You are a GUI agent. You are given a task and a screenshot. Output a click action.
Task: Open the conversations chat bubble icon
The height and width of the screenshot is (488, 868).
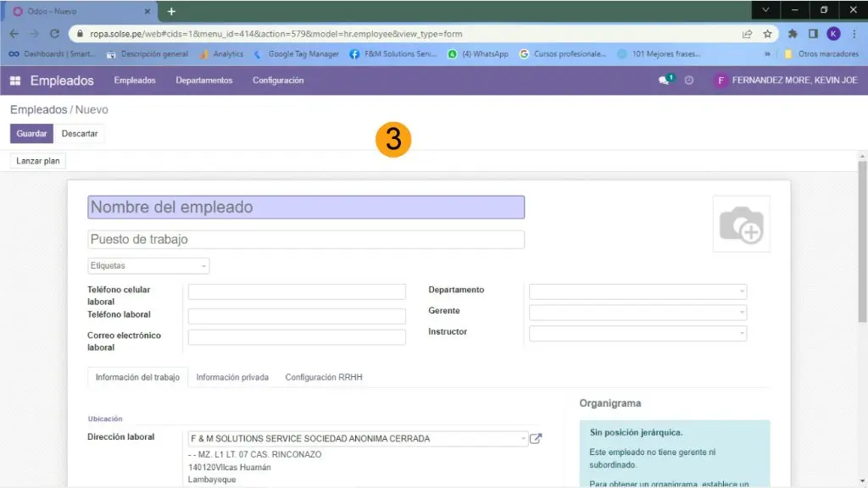click(x=665, y=80)
